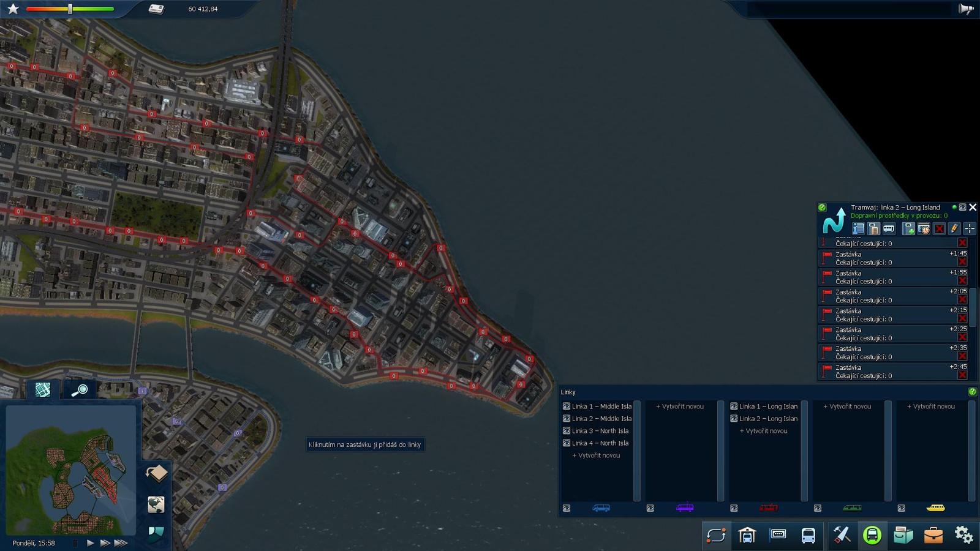Open the magnifier search tab

tap(79, 390)
